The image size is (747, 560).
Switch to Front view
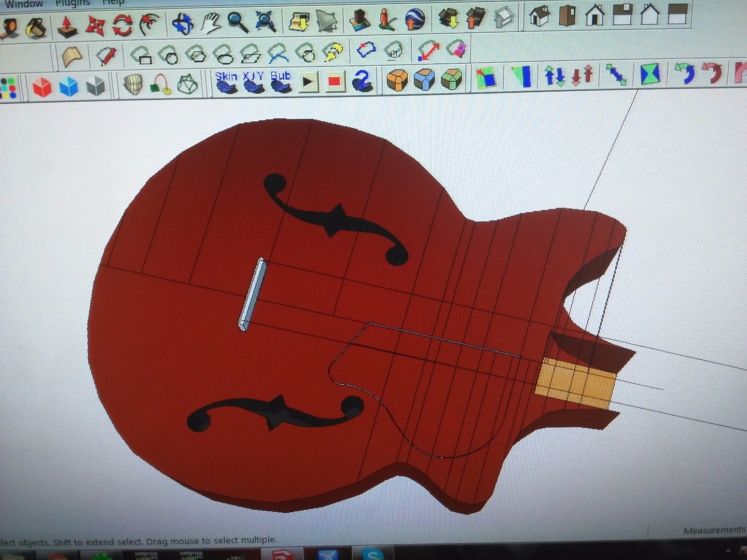click(594, 15)
